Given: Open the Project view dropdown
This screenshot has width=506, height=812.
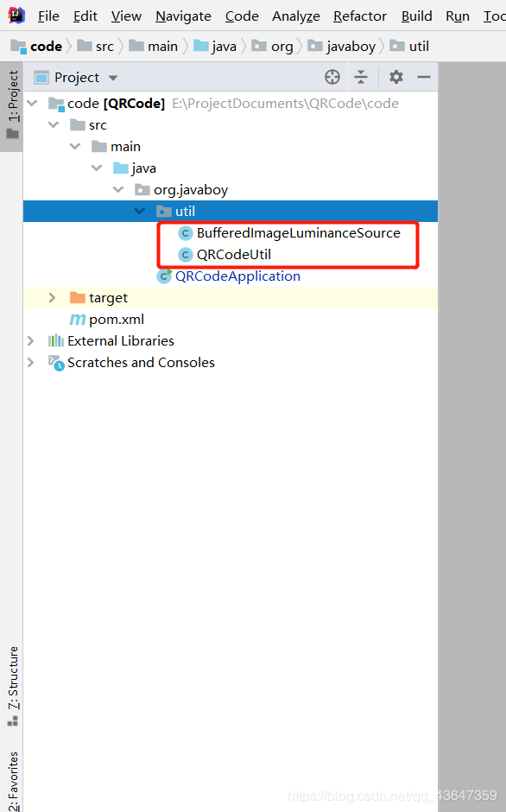Looking at the screenshot, I should (x=113, y=79).
